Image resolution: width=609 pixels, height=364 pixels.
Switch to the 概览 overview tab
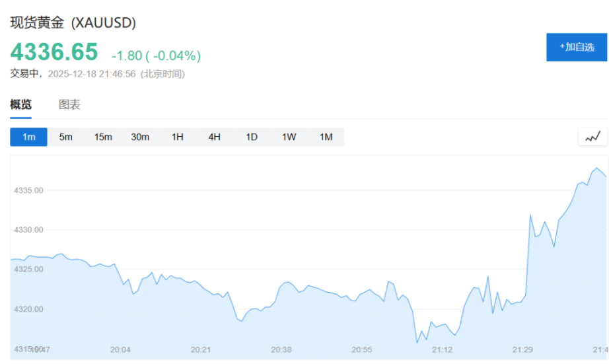20,104
